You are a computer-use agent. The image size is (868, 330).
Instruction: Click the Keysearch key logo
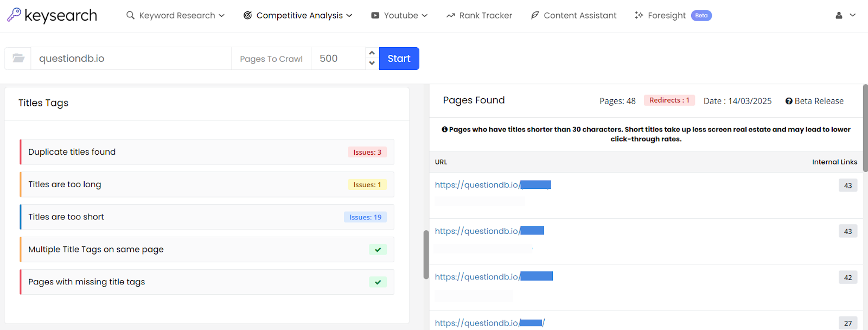click(14, 15)
